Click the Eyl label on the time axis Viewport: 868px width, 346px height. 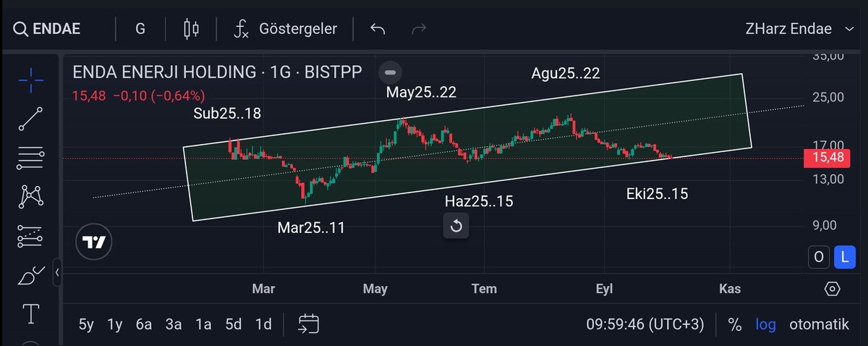(x=604, y=289)
